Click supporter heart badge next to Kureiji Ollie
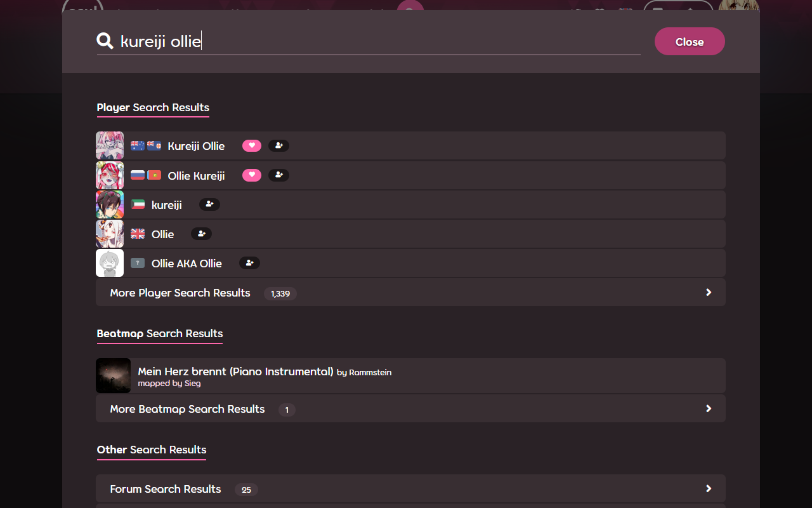The width and height of the screenshot is (812, 508). [252, 145]
